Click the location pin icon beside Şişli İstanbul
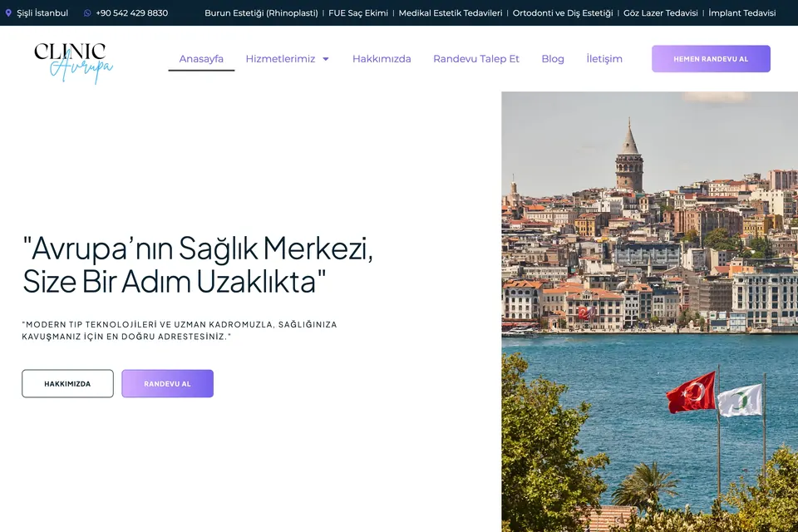This screenshot has height=532, width=798. pos(8,13)
